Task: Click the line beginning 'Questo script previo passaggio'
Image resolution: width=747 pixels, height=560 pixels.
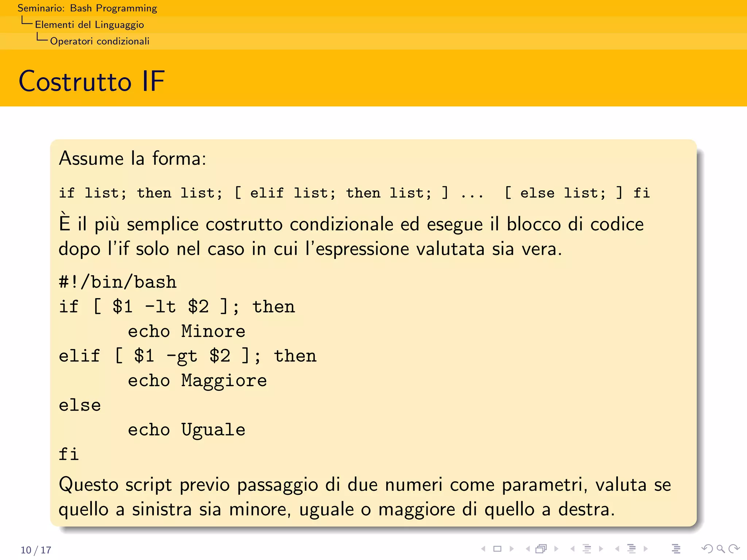Action: click(365, 485)
